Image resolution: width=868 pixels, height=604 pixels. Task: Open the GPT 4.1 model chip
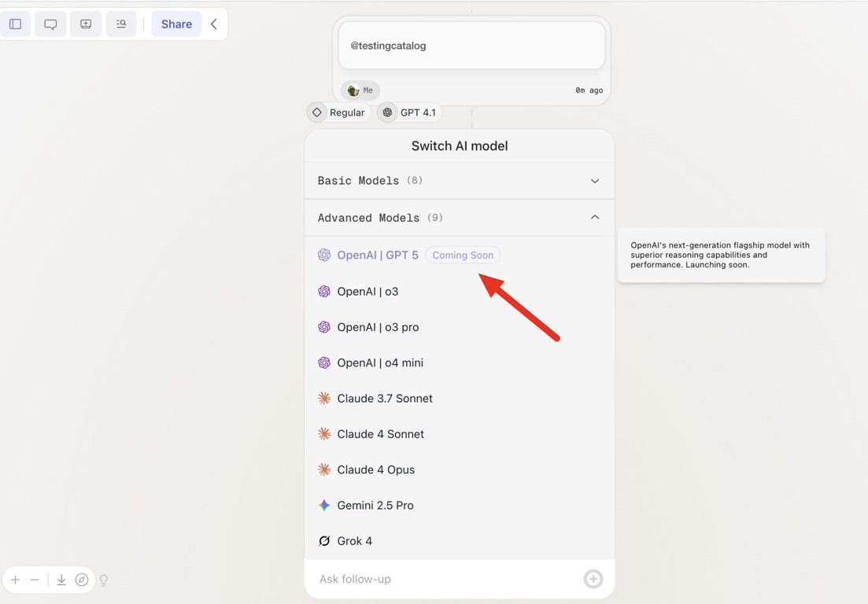(410, 112)
